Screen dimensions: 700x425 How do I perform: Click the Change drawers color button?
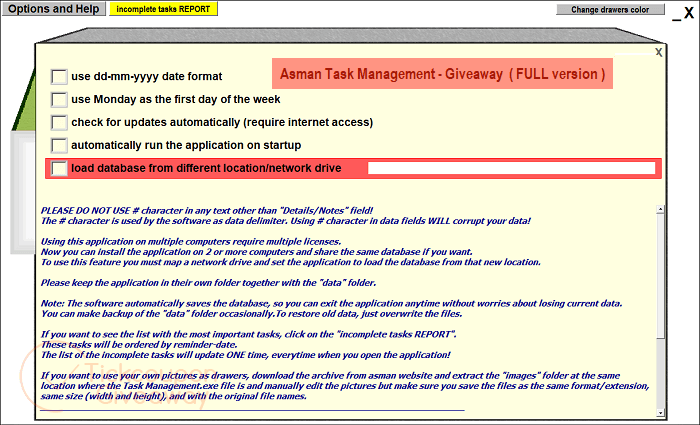[610, 9]
